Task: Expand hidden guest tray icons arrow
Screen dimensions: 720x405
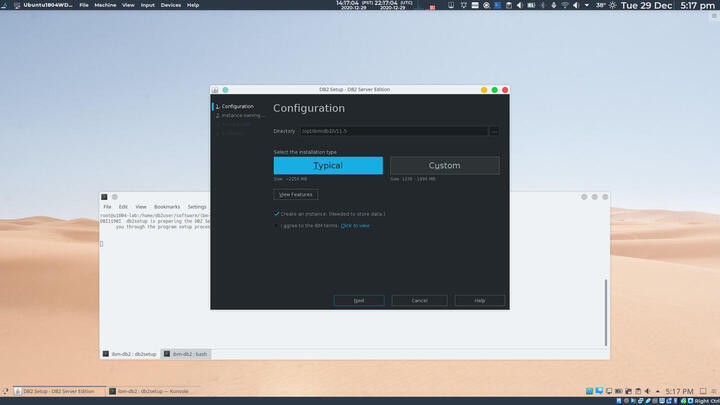Action: coord(658,391)
